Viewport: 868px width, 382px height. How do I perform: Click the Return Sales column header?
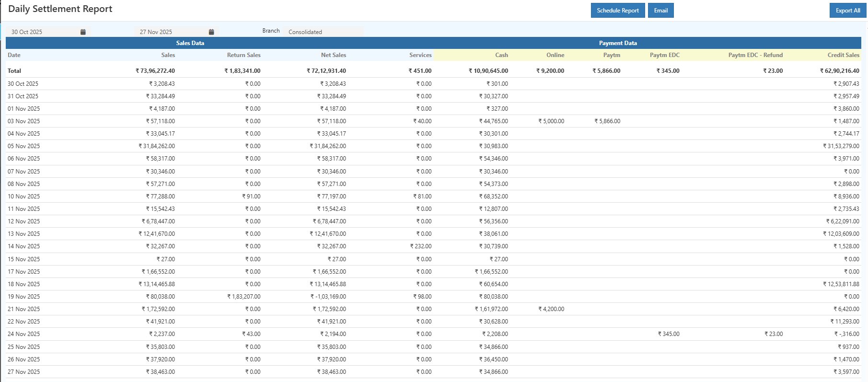tap(243, 55)
